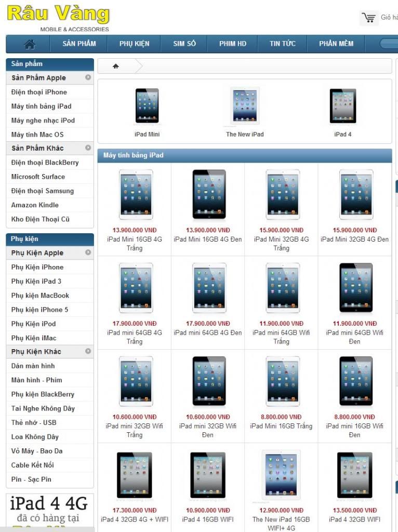Select The New iPad subcategory thumbnail
Screen dimensions: 398x532
click(245, 106)
